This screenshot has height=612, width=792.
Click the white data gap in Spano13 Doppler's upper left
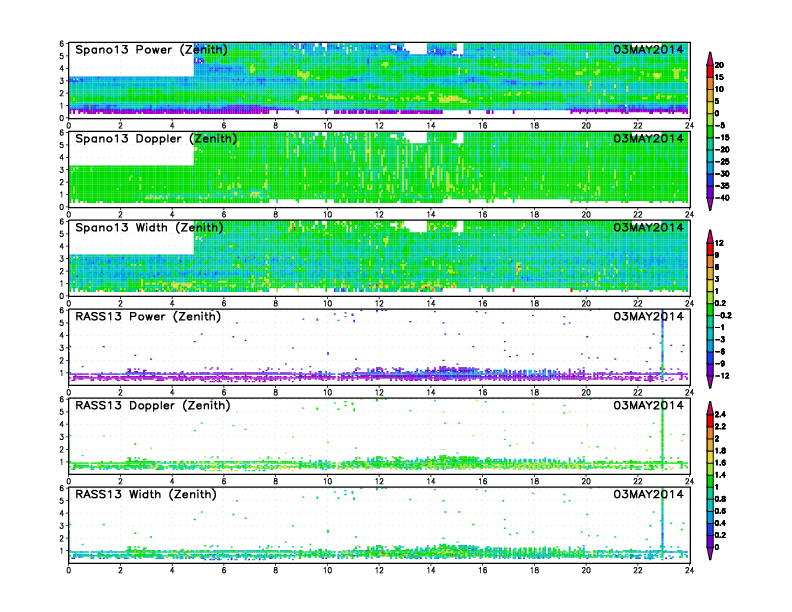tap(130, 152)
